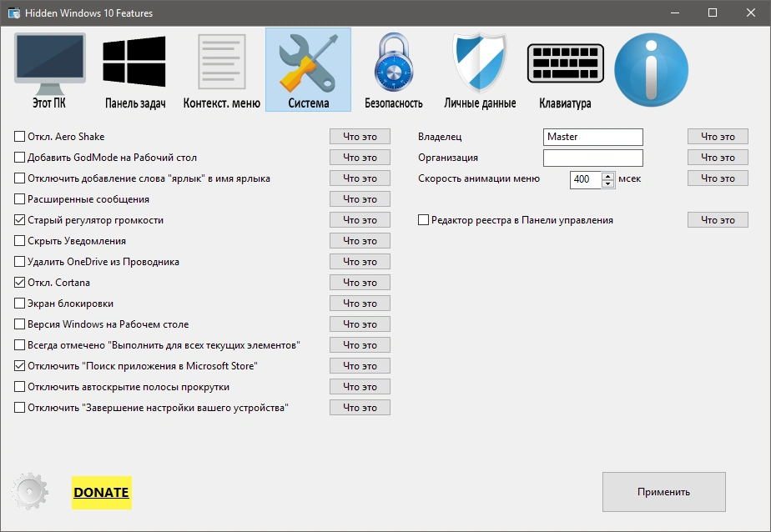Uncheck Старый регулятор громкости
771x532 pixels.
pyautogui.click(x=20, y=220)
